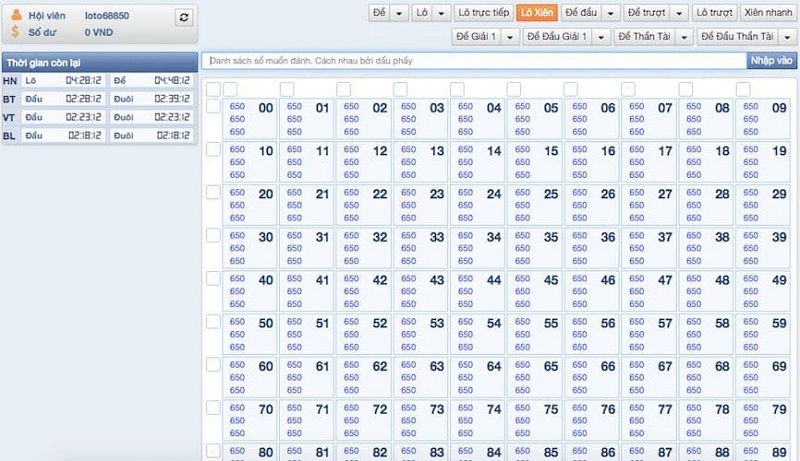
Task: Select the Đề trượt tab
Action: click(x=646, y=13)
